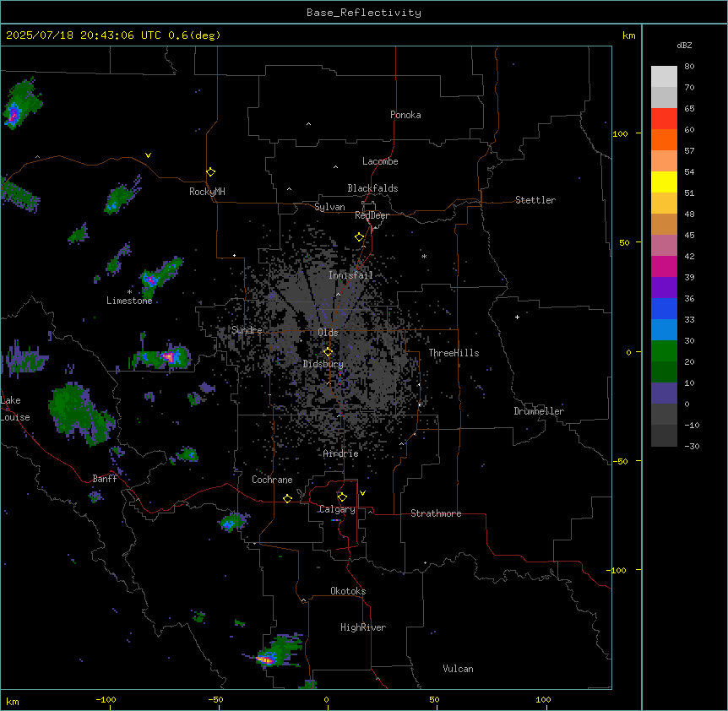Select the yellow V marker northwest of RockyMH

pos(148,155)
